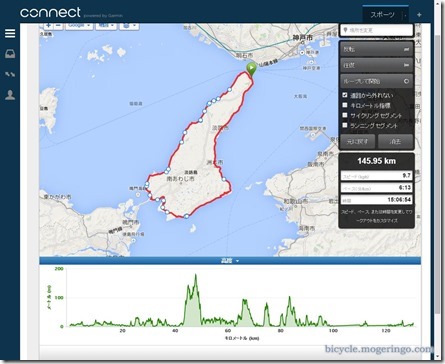Click the green start marker on route
Viewport: 445px width, 364px height.
click(x=251, y=69)
